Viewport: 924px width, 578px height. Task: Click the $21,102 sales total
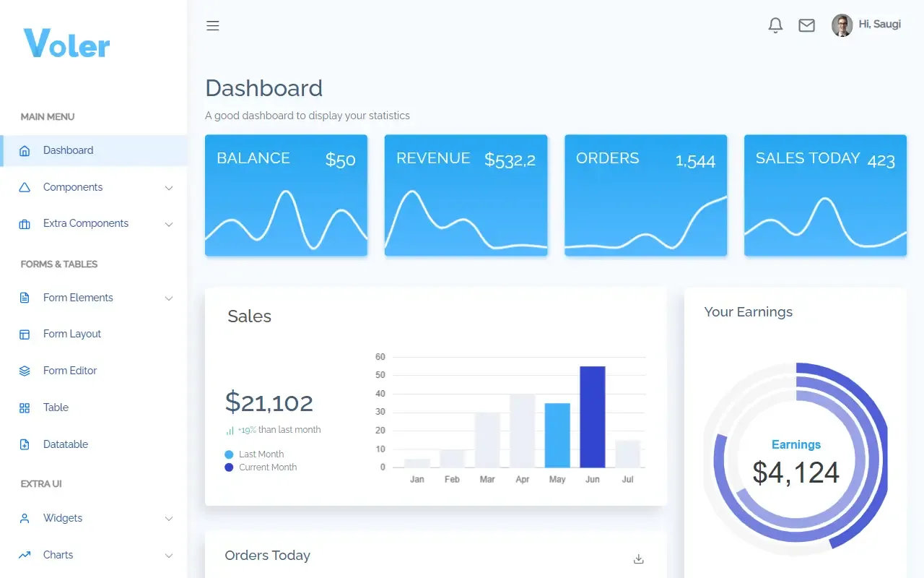click(x=269, y=402)
